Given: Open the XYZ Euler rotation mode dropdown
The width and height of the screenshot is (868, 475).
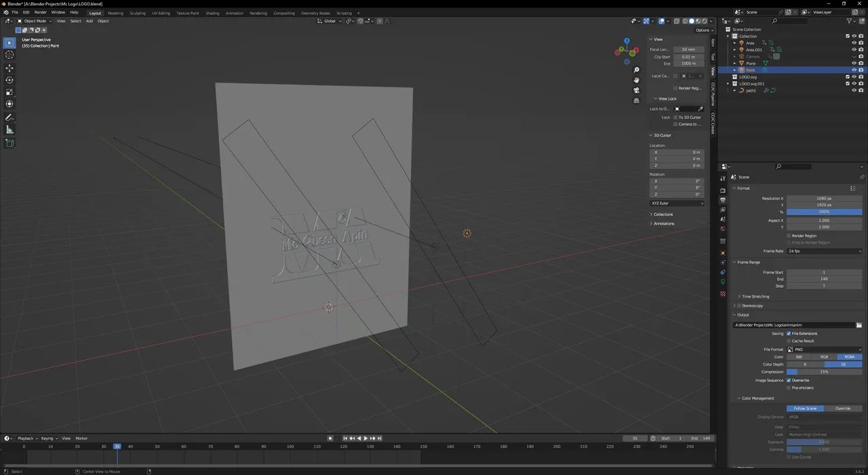Looking at the screenshot, I should (677, 203).
